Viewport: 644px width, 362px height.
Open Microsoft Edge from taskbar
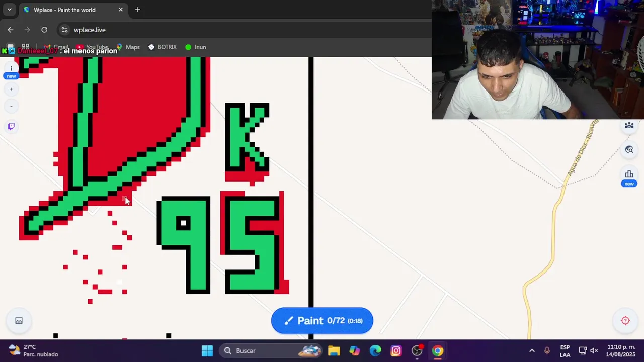[375, 351]
